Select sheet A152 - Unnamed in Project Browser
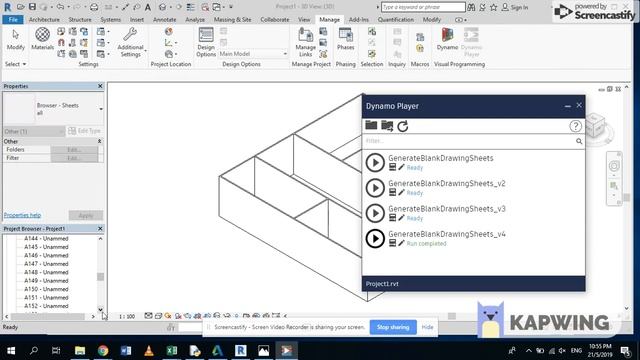The image size is (640, 360). (46, 306)
